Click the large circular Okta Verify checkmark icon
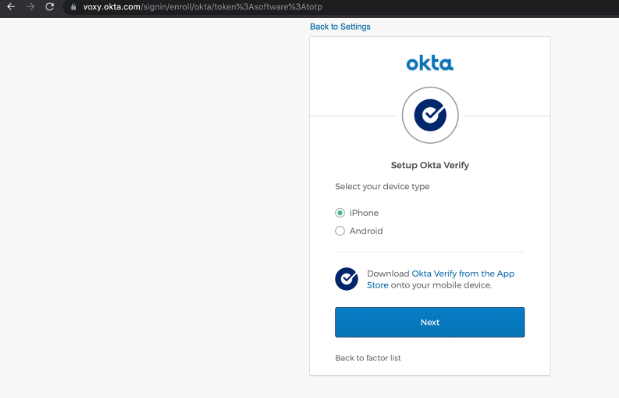619x398 pixels. point(430,115)
